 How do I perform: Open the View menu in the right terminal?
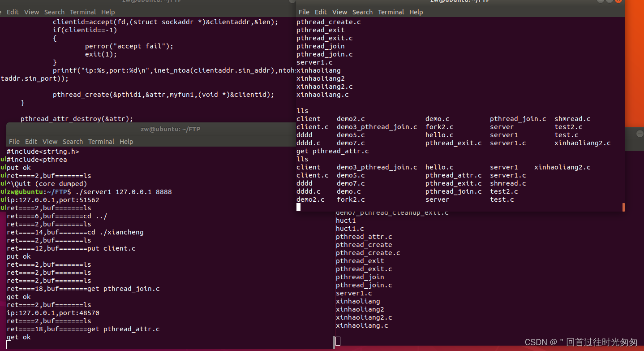pos(339,12)
